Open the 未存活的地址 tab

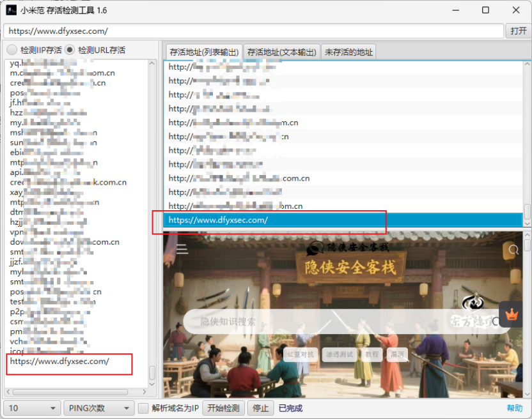click(x=348, y=52)
